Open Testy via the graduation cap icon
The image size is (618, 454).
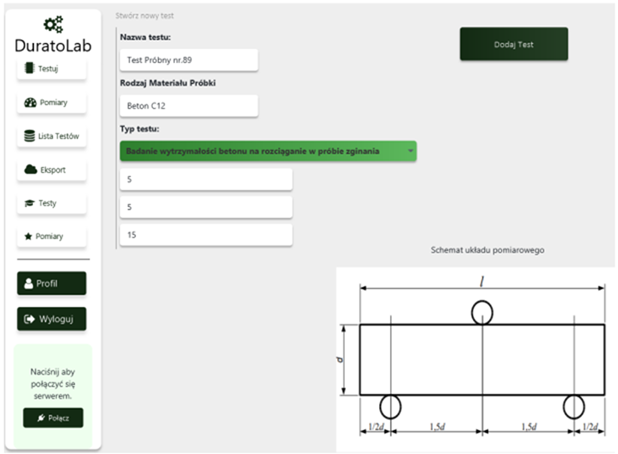click(30, 203)
